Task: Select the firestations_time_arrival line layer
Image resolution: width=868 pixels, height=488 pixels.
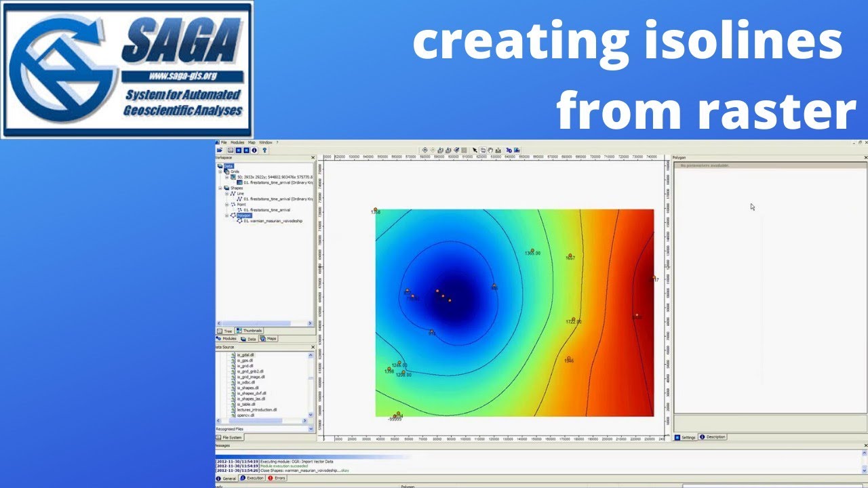Action: click(278, 199)
